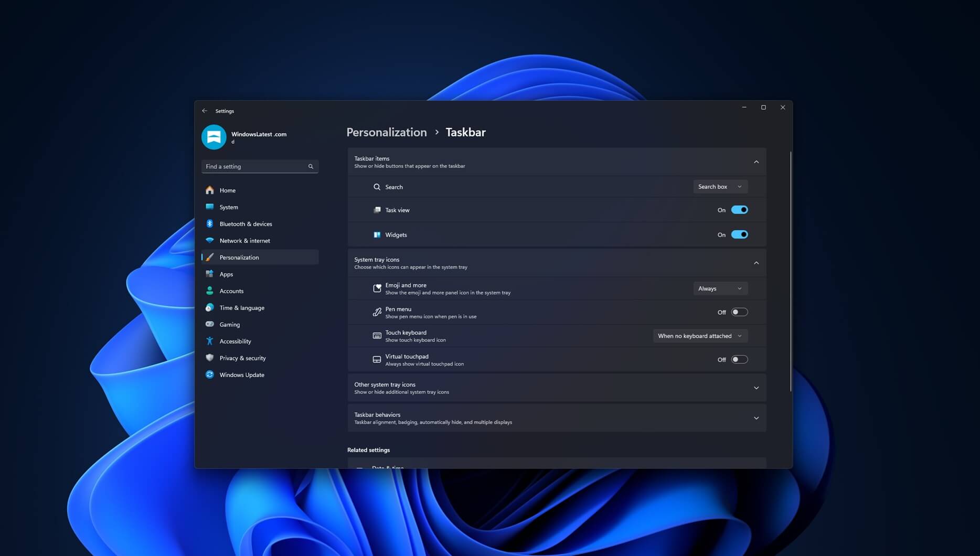
Task: Select Gaming in the sidebar
Action: pyautogui.click(x=229, y=324)
